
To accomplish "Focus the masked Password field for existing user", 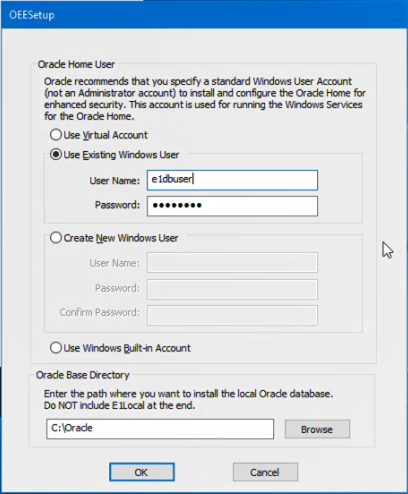I will pos(232,206).
